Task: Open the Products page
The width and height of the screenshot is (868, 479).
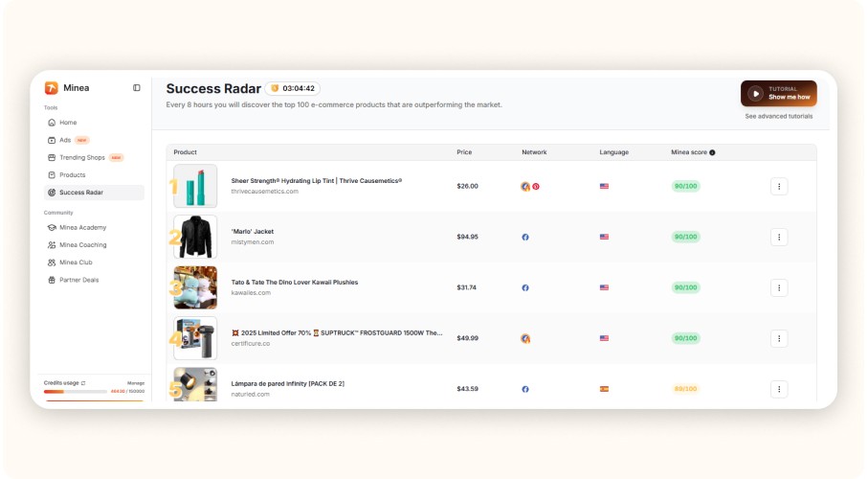Action: [x=73, y=174]
